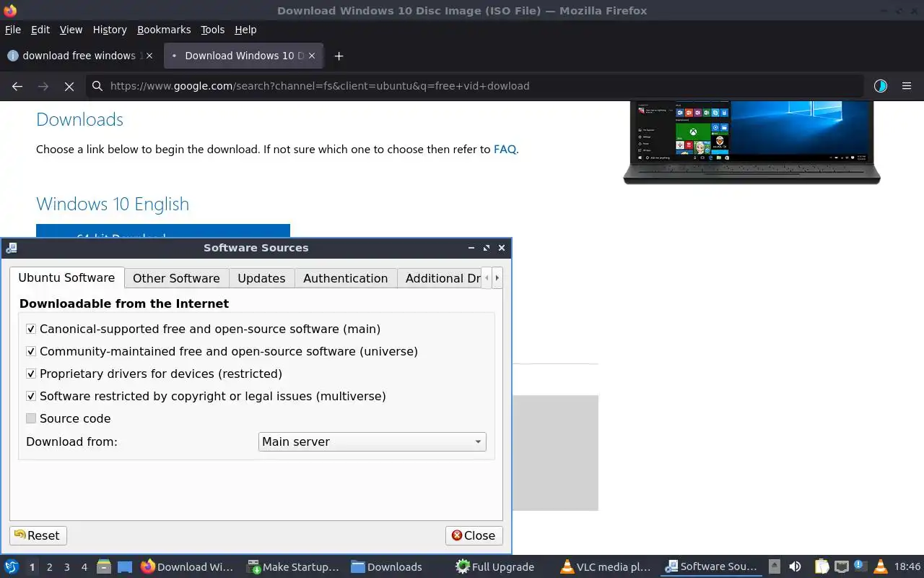
Task: Switch to workspace 2 in pager
Action: pos(50,567)
